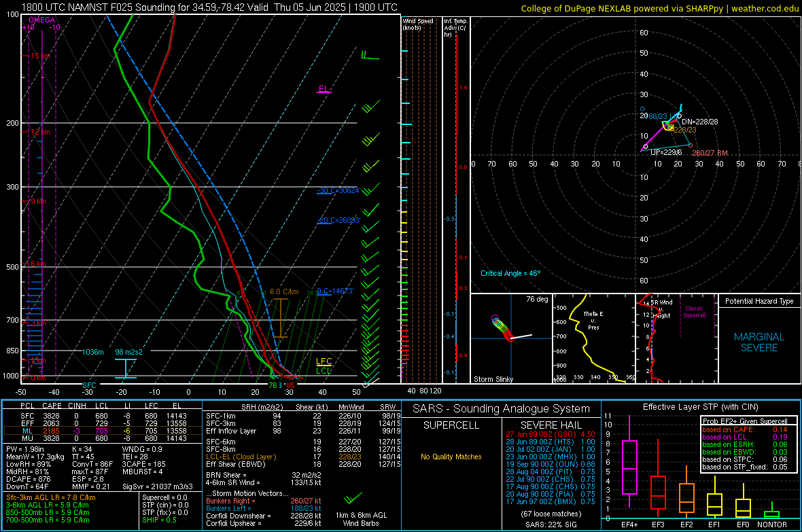Click the Potential Hazard Type header
The image size is (802, 532).
759,301
